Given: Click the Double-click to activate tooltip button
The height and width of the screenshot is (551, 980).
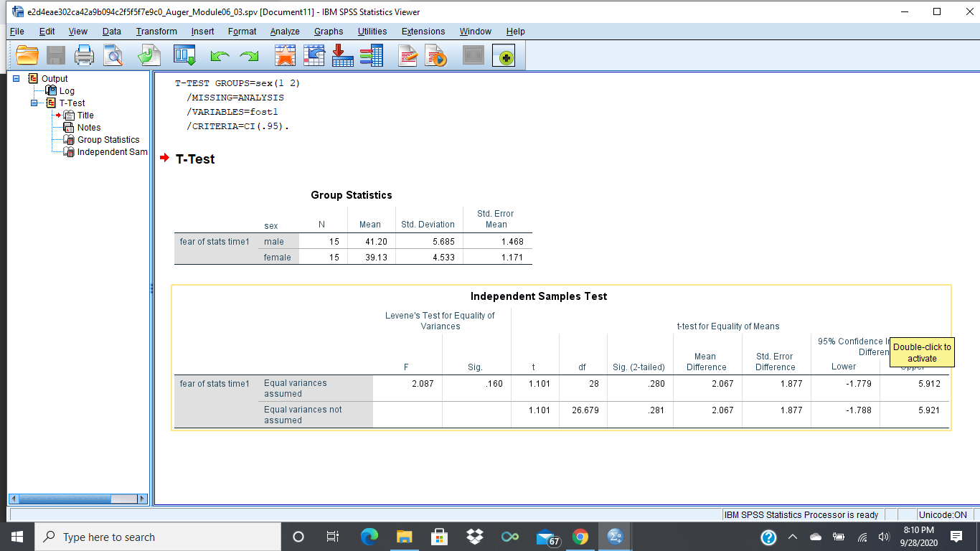Looking at the screenshot, I should tap(923, 352).
